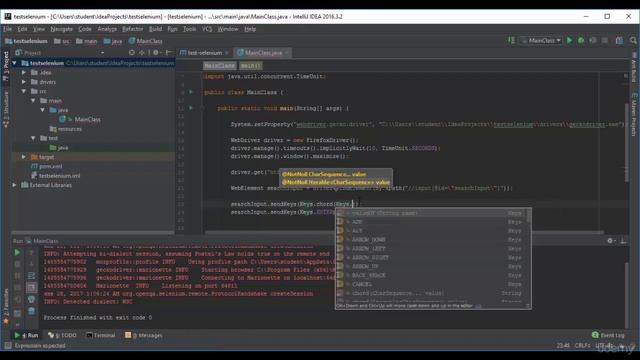
Task: Expand the drivers folder
Action: pyautogui.click(x=24, y=82)
